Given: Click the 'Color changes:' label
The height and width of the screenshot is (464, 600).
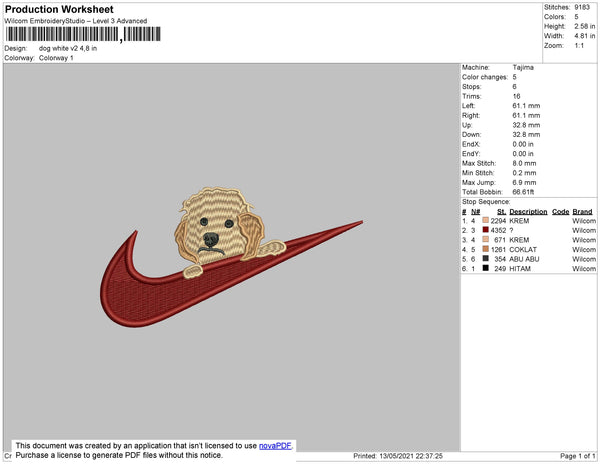Looking at the screenshot, I should pos(485,77).
